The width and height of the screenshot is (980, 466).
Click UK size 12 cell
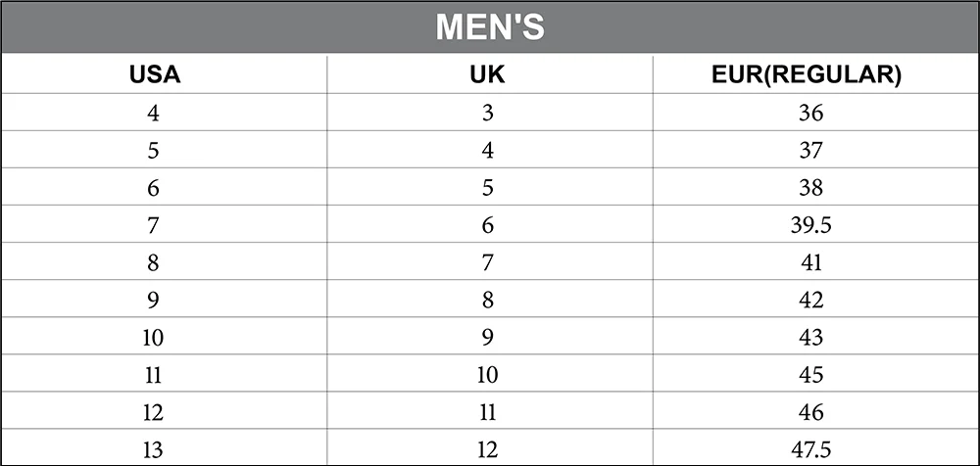click(x=487, y=450)
